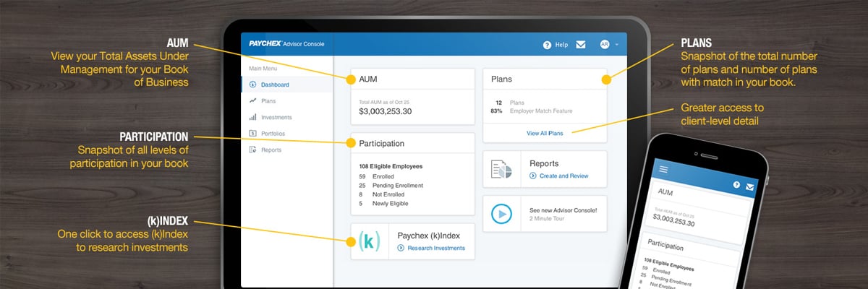The height and width of the screenshot is (289, 868).
Task: Click the View All Plans link
Action: (545, 133)
